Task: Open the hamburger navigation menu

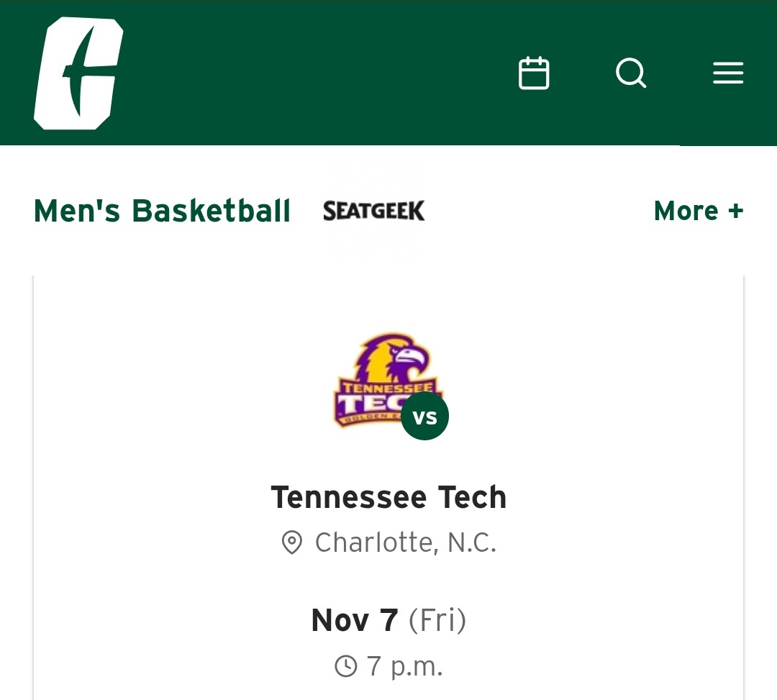Action: point(728,73)
